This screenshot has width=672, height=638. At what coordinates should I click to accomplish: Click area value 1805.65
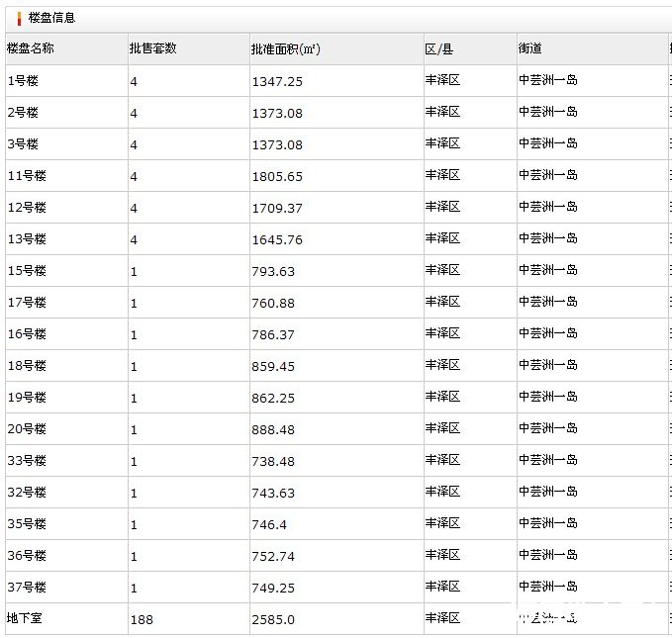click(x=277, y=176)
